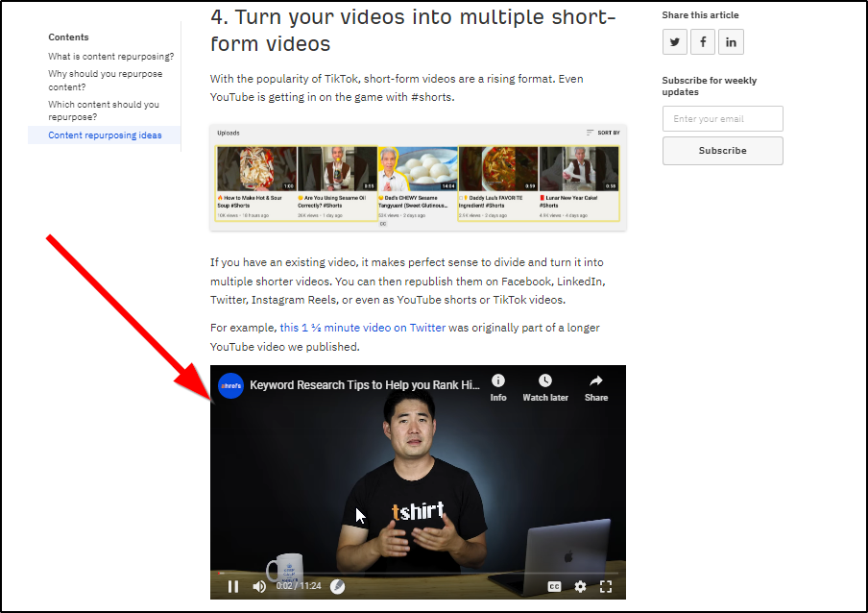
Task: Click the video time 0:02 / 11:24
Action: (299, 586)
